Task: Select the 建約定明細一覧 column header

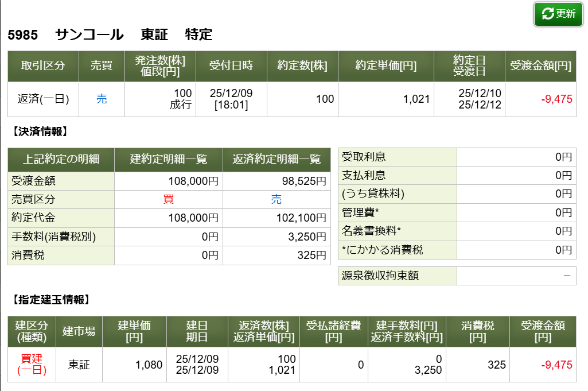Action: [169, 159]
